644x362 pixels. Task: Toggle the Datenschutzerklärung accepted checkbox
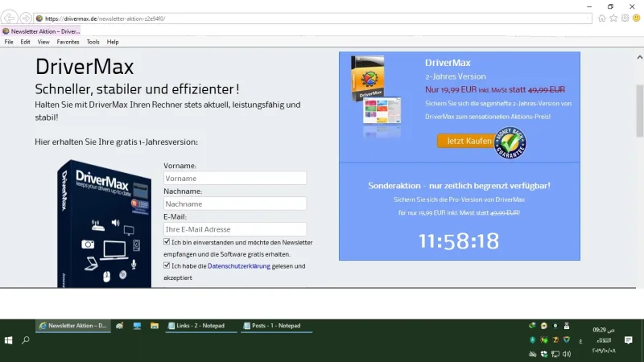click(167, 265)
